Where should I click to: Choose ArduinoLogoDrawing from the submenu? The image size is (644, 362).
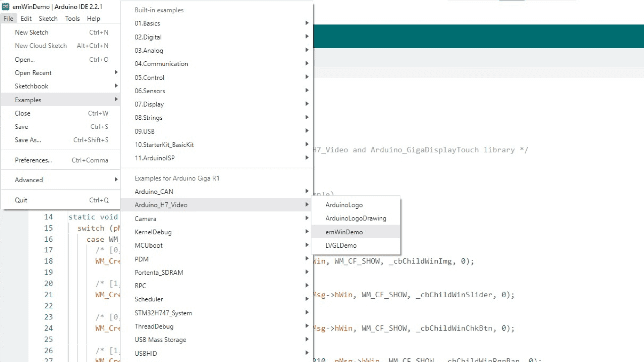click(356, 218)
